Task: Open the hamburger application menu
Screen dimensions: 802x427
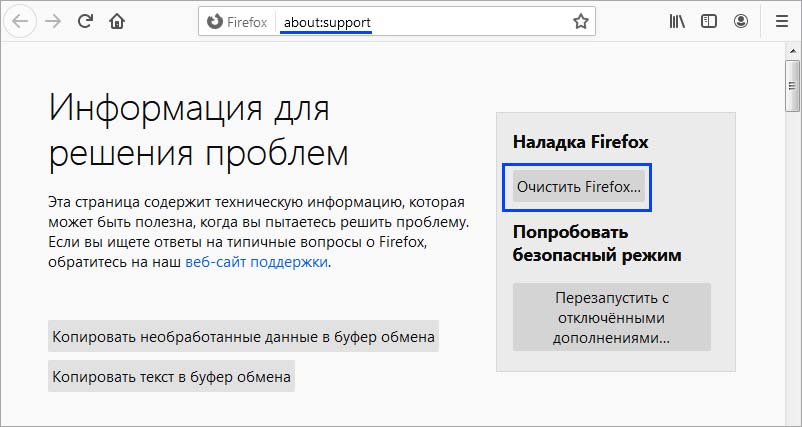Action: point(782,21)
